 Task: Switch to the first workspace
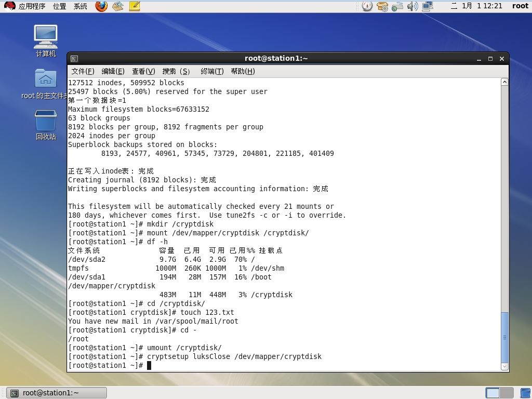point(493,393)
